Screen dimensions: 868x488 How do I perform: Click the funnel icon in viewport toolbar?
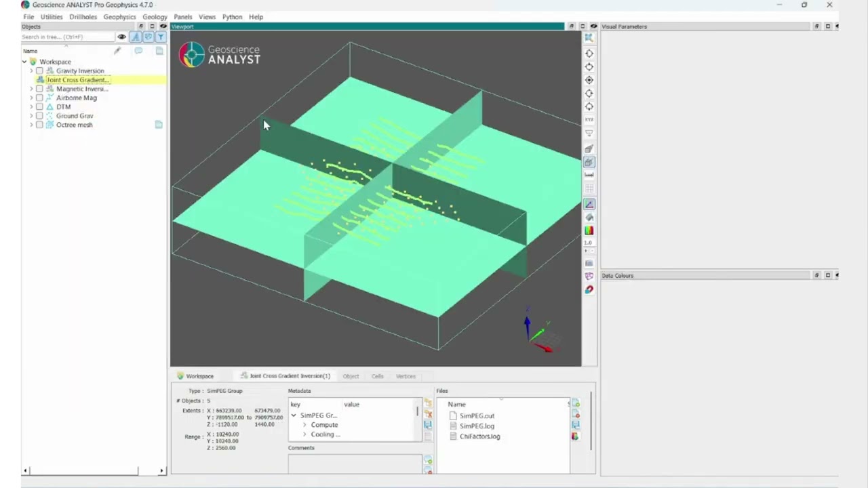click(x=589, y=134)
